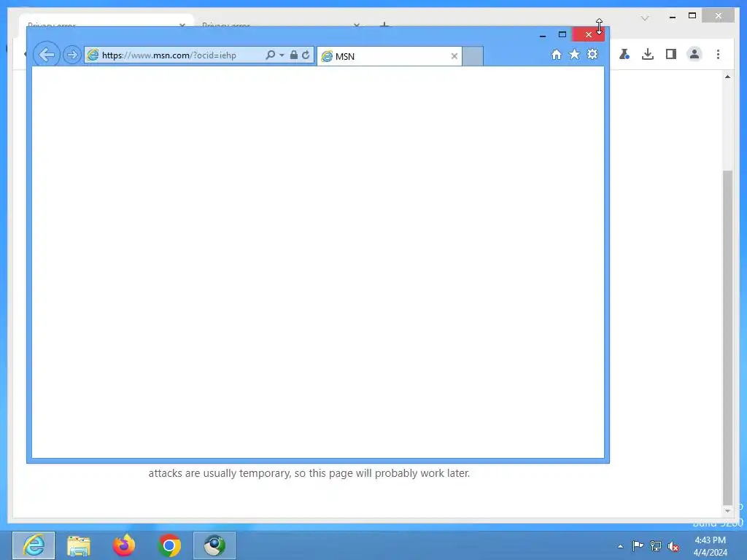Open Internet Explorer tools gear

(592, 54)
